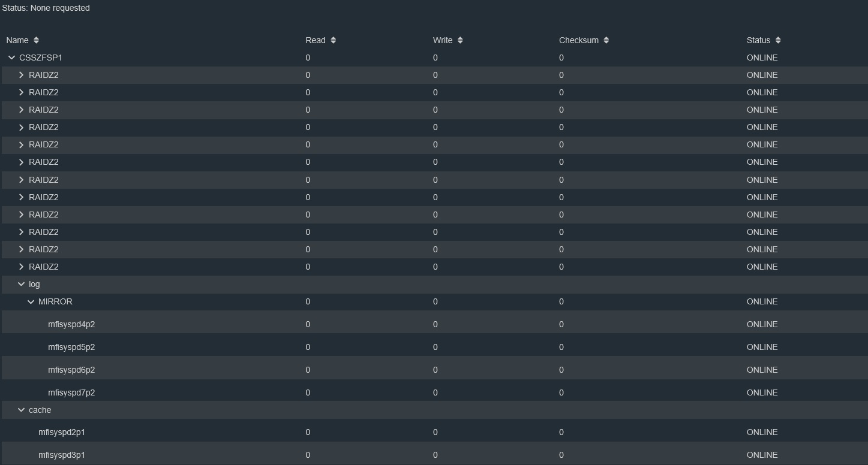Select the mfisyspd7p2 device row

pyautogui.click(x=434, y=392)
